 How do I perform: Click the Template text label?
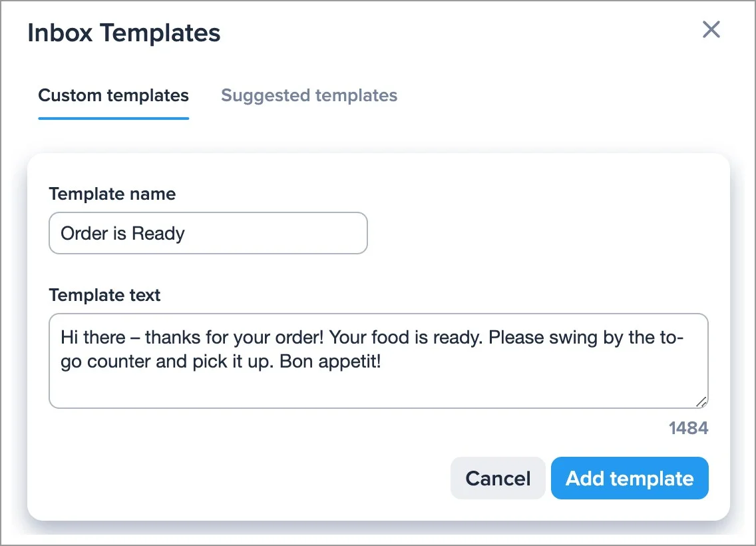tap(104, 295)
